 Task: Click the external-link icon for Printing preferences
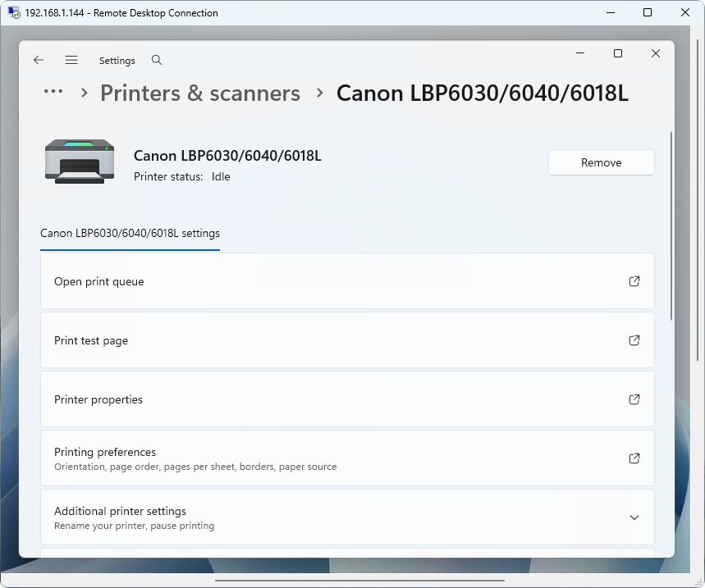tap(634, 458)
